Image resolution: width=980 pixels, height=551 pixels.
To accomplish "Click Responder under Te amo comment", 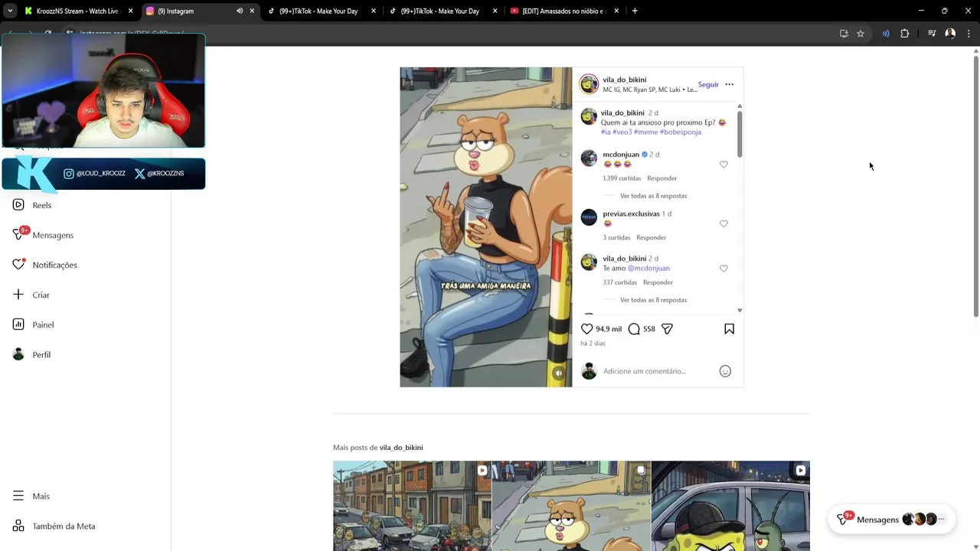I will [x=658, y=282].
